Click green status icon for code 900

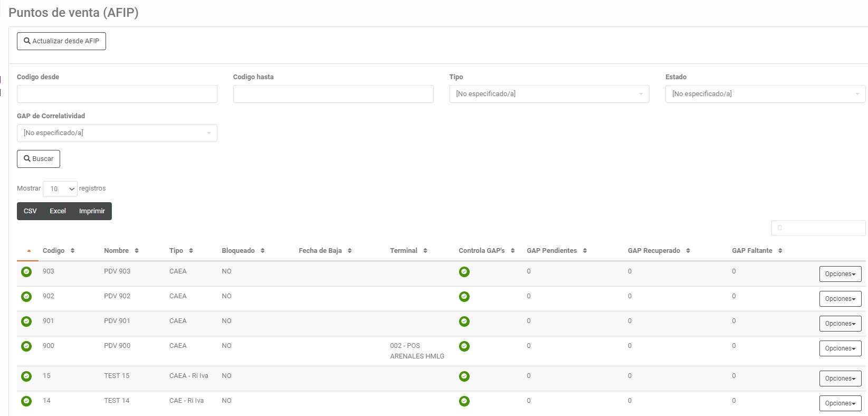[x=26, y=346]
